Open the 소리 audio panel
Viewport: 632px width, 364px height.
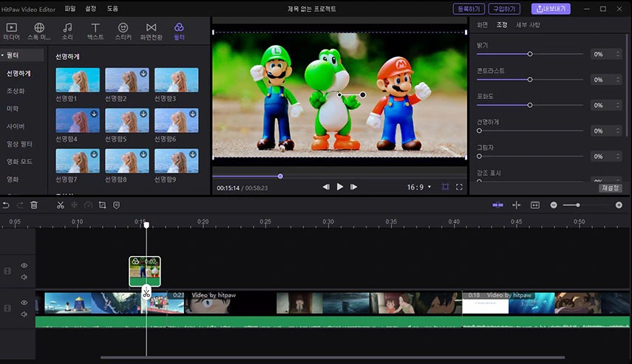point(67,32)
